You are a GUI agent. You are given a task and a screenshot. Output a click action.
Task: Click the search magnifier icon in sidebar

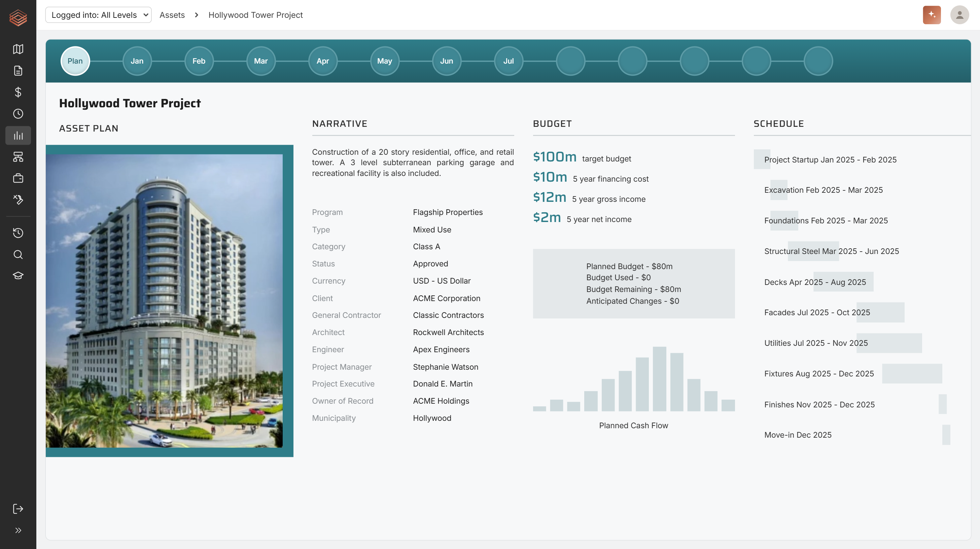(18, 254)
